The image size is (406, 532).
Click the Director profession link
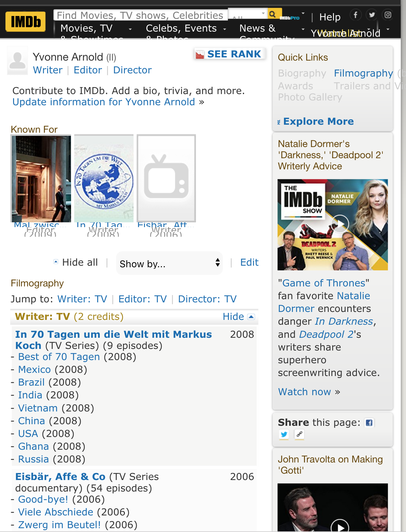(x=132, y=70)
